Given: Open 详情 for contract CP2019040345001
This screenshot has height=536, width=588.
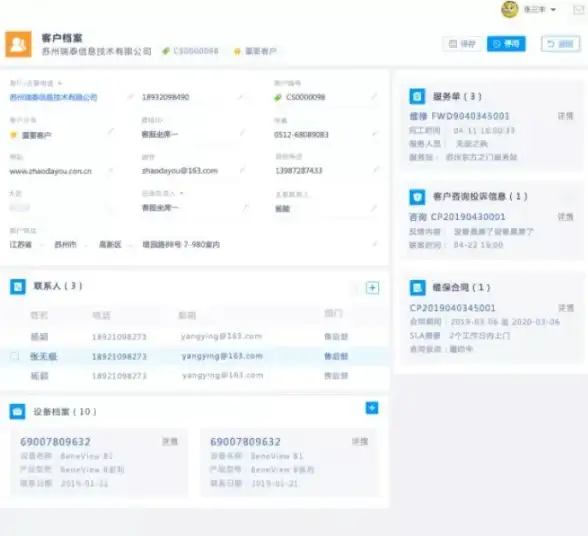Looking at the screenshot, I should (x=566, y=308).
